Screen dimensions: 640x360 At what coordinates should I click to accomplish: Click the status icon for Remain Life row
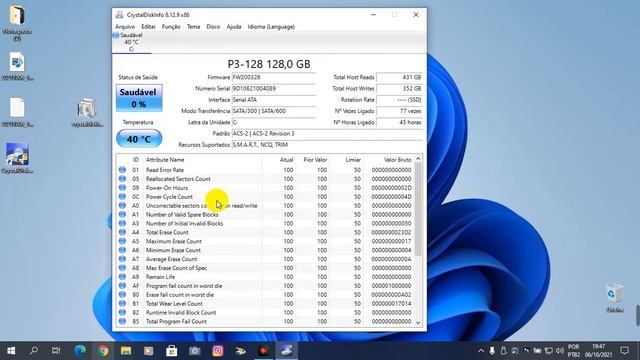[122, 277]
